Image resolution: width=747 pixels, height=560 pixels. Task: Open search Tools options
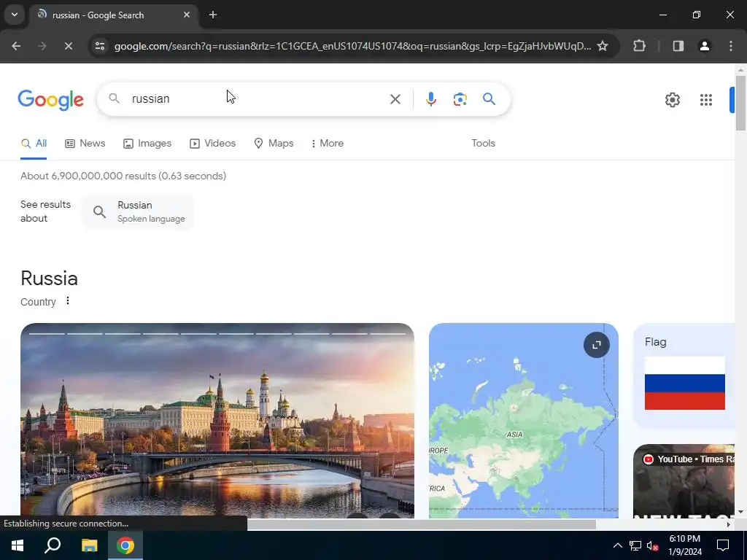pos(483,144)
